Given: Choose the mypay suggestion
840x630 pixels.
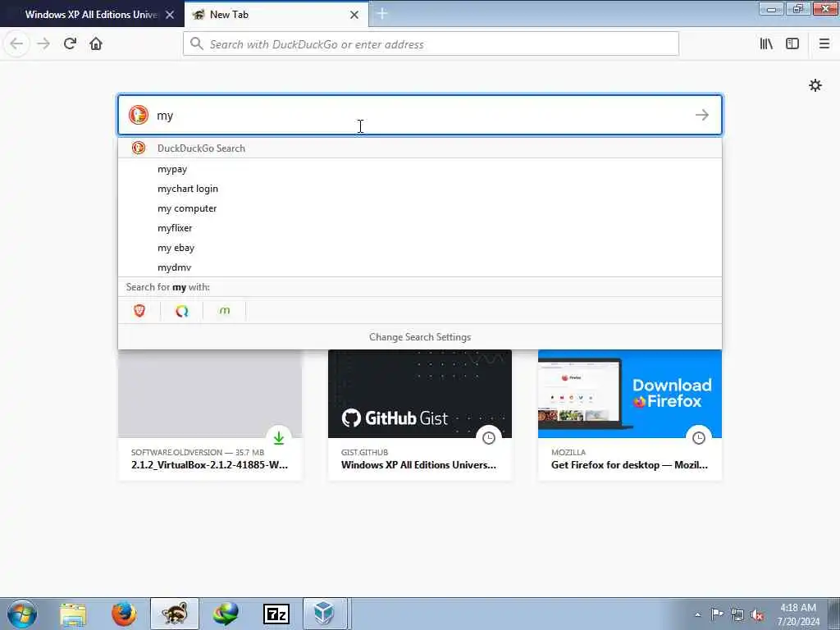Looking at the screenshot, I should tap(419, 169).
